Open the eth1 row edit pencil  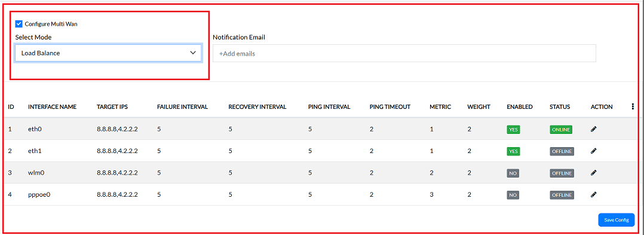click(593, 151)
